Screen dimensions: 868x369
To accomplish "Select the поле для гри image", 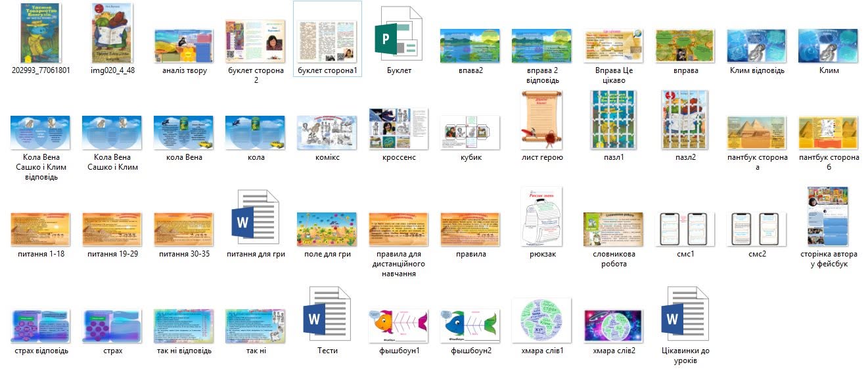I will (327, 228).
